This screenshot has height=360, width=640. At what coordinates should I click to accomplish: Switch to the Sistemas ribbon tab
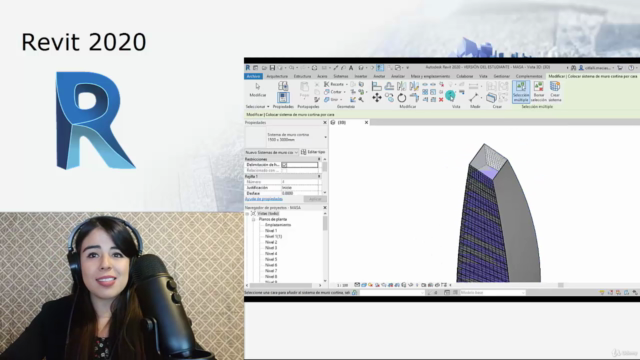coord(341,76)
